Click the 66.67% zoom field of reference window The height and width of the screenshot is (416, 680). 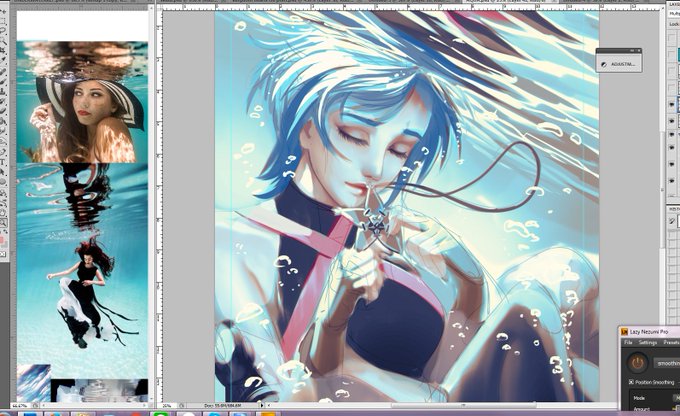point(20,406)
